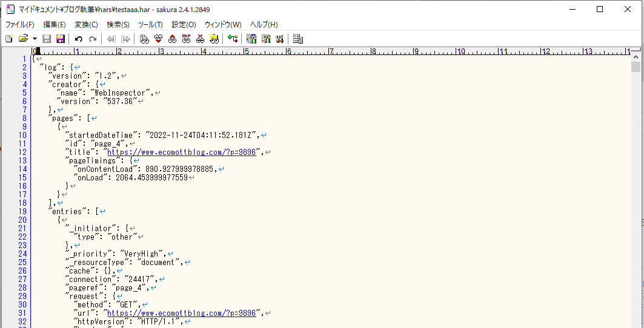Click the "log" key on line 2

pos(50,67)
